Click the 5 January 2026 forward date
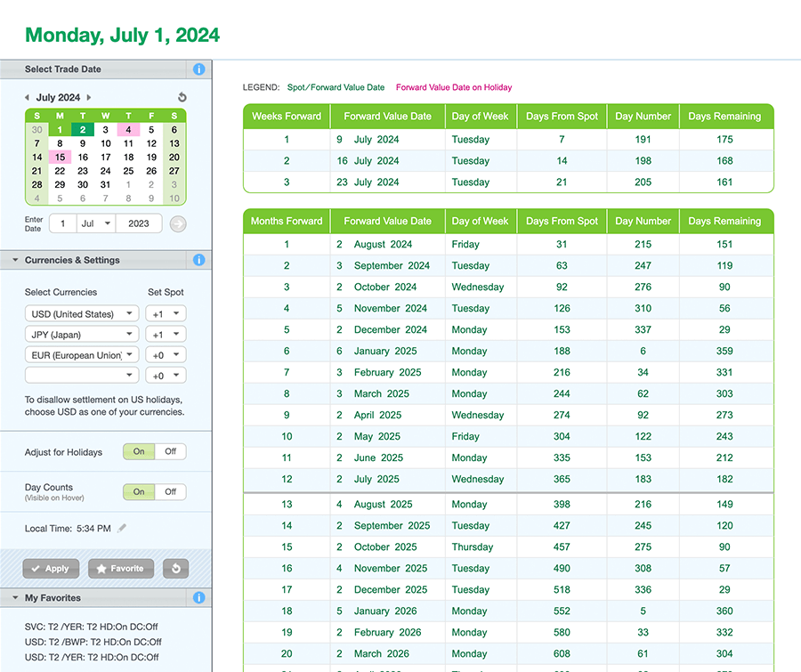This screenshot has width=801, height=672. [x=376, y=611]
